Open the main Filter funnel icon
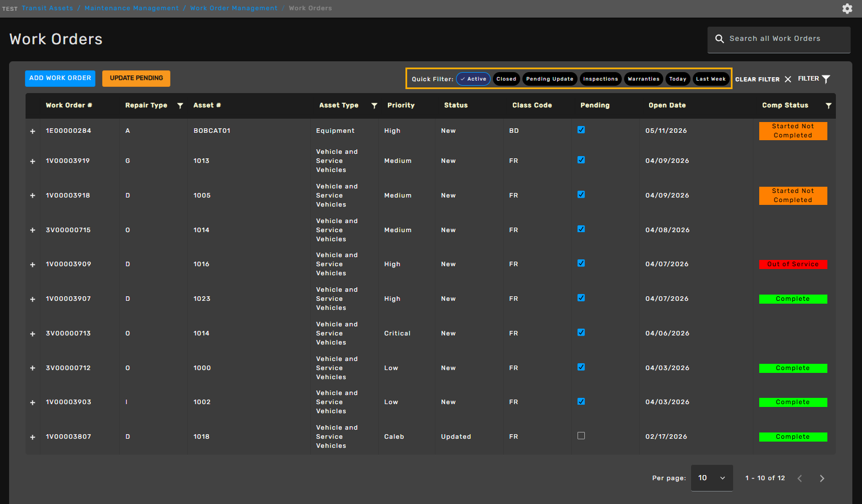The height and width of the screenshot is (504, 862). point(826,79)
